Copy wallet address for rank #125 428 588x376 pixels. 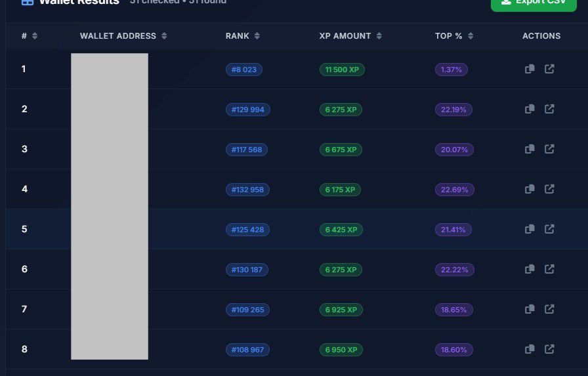(x=530, y=229)
